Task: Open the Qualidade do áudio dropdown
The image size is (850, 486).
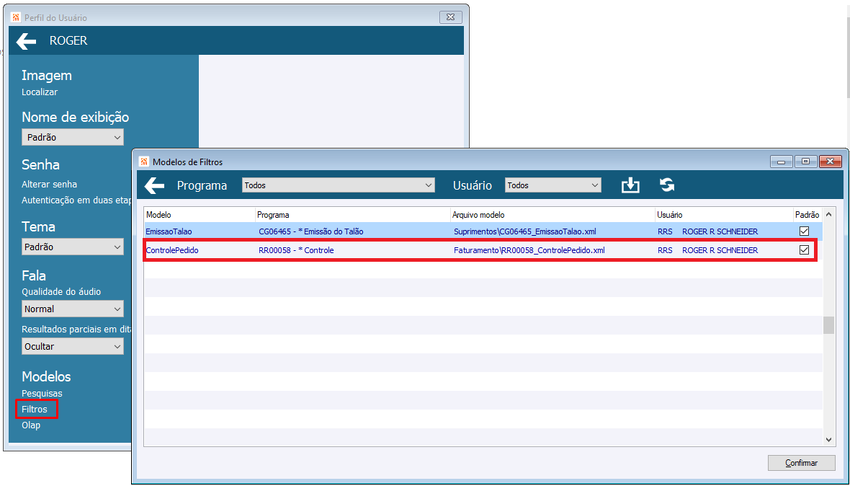Action: [73, 309]
